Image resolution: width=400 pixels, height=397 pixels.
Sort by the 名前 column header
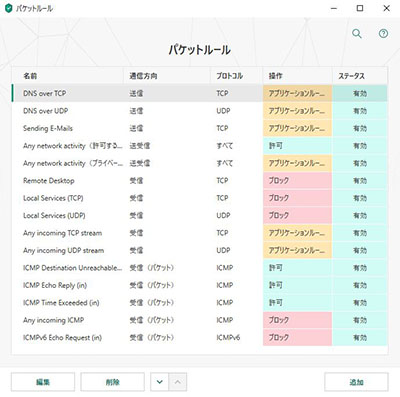(x=68, y=76)
